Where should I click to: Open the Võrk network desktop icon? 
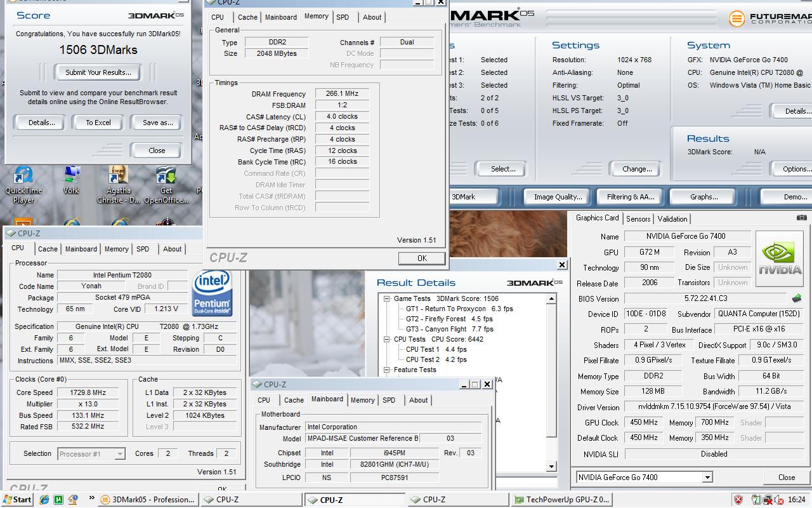71,180
